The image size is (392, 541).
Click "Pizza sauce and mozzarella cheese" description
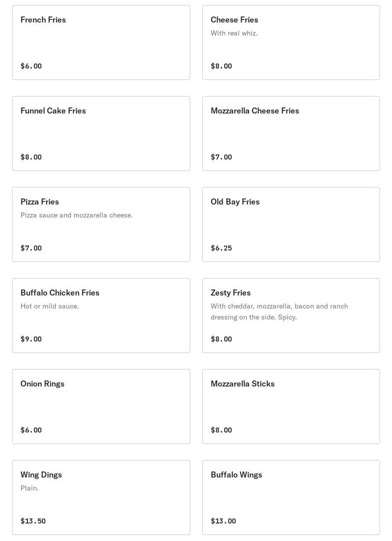76,215
